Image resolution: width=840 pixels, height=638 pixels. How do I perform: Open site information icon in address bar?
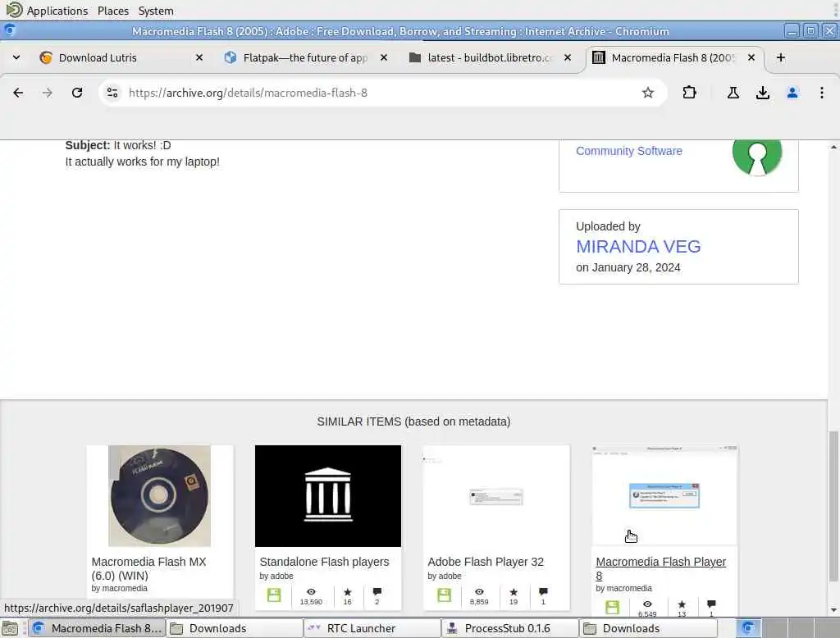[112, 93]
